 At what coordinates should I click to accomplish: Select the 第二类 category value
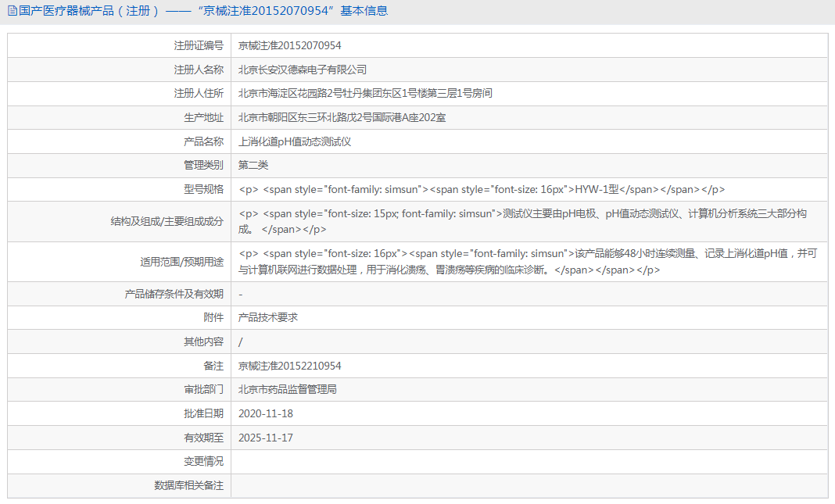click(x=253, y=165)
